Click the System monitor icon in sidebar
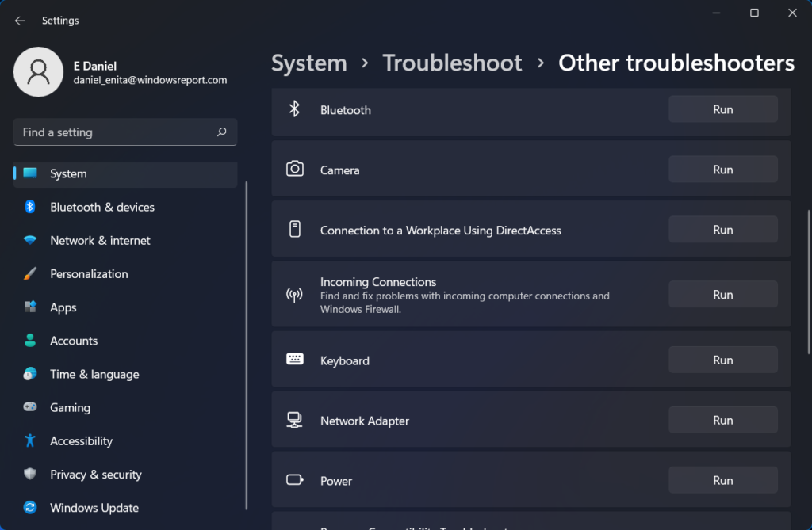Image resolution: width=812 pixels, height=530 pixels. click(x=30, y=173)
